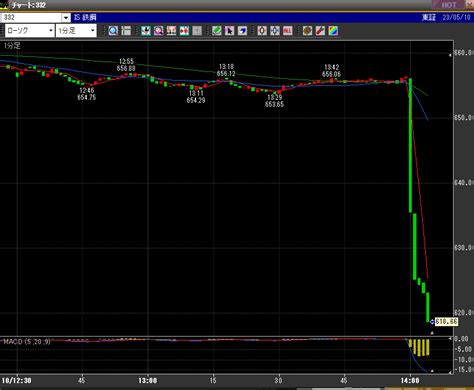This screenshot has width=474, height=390.
Task: Click the yellow MACD histogram bars
Action: tap(419, 347)
